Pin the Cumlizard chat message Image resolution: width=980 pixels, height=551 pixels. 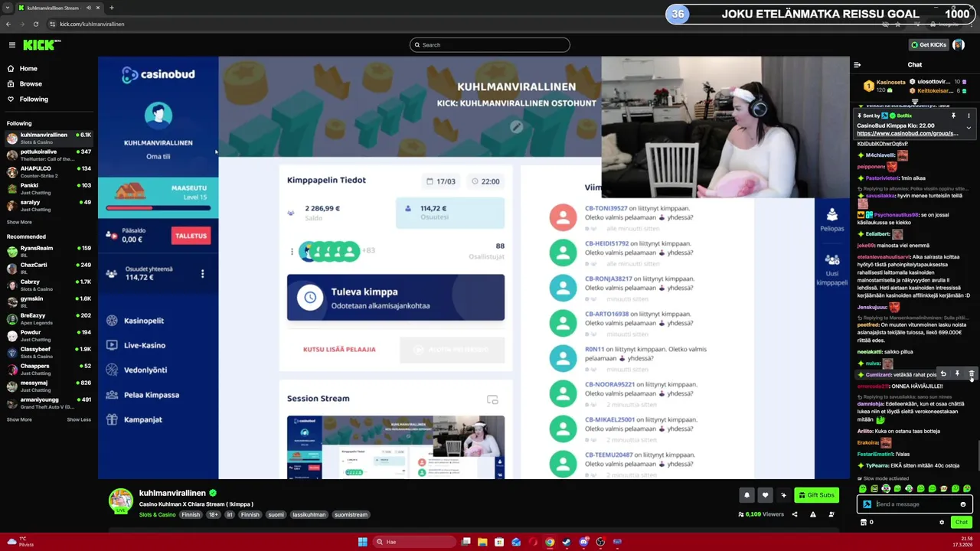(957, 374)
